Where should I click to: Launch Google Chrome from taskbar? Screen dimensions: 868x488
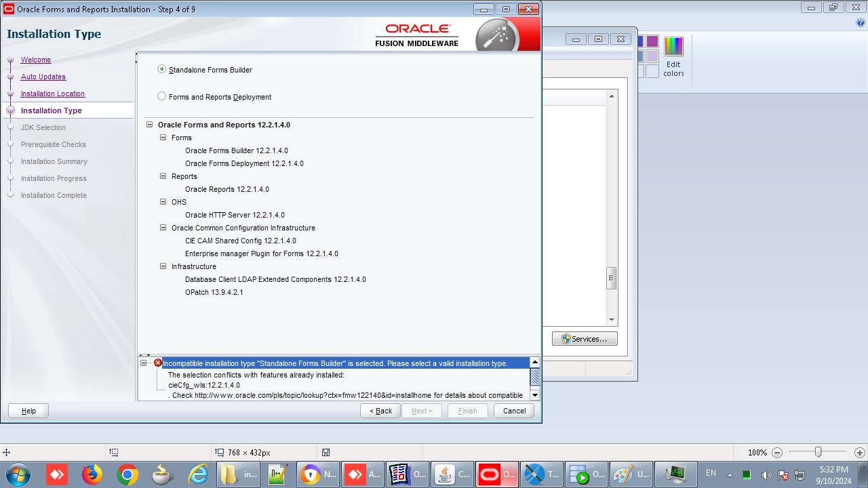127,474
